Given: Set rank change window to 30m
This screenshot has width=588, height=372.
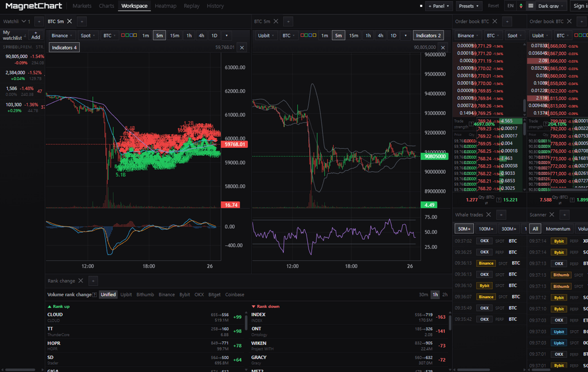Looking at the screenshot, I should click(423, 295).
